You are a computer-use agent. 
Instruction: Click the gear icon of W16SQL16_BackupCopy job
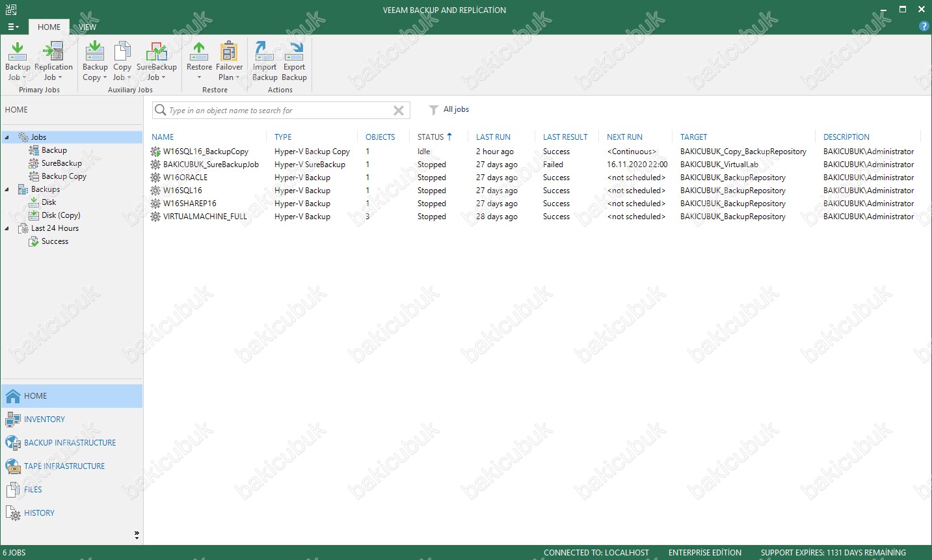(x=155, y=152)
